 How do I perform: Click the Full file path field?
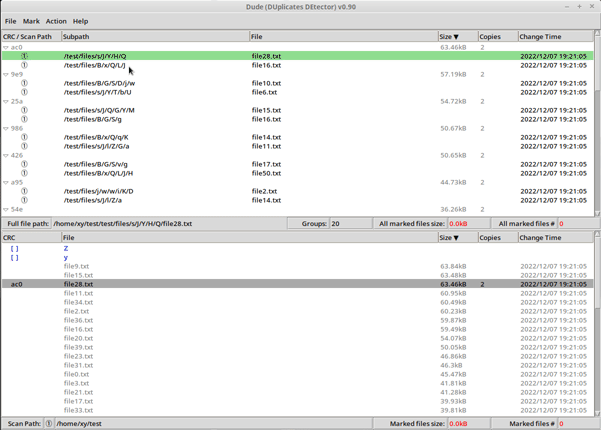[169, 223]
